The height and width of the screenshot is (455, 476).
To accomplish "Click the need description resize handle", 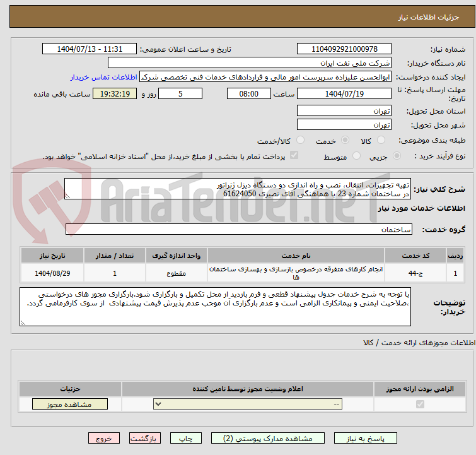I will tap(67, 196).
